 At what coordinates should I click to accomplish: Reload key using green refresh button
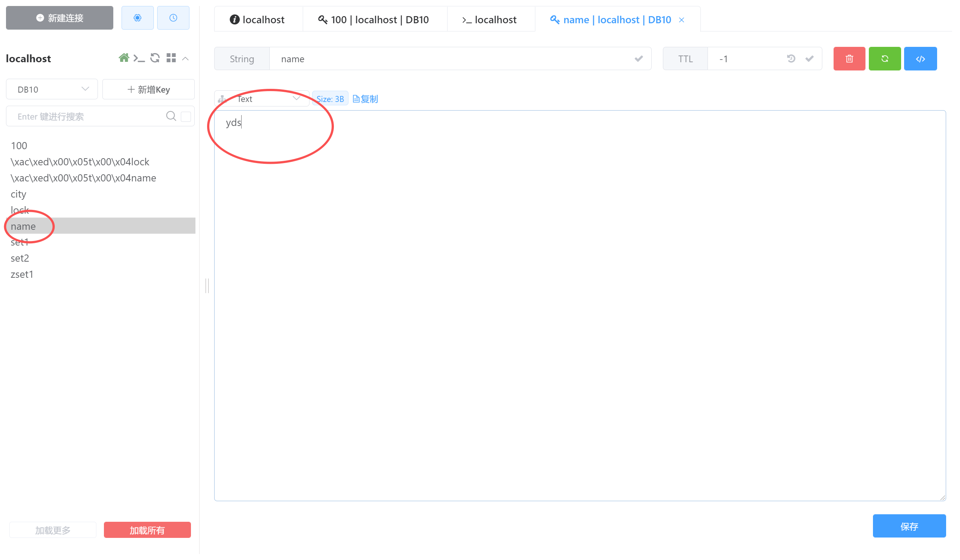click(886, 59)
